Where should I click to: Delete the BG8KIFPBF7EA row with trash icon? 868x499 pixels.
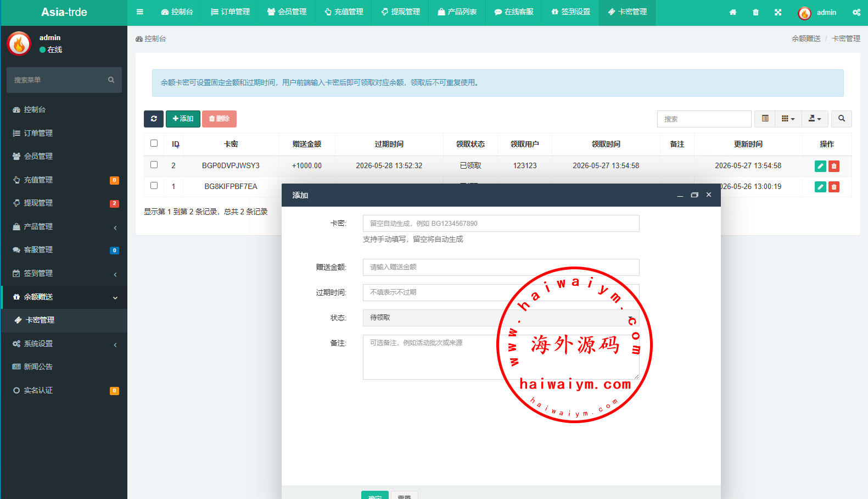pyautogui.click(x=834, y=187)
